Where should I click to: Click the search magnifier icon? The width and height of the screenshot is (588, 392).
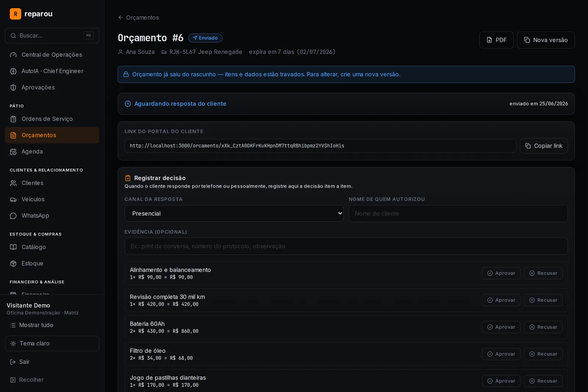(x=13, y=36)
